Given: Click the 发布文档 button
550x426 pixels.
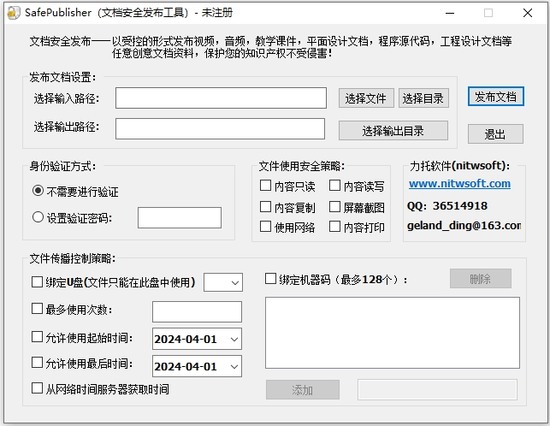Looking at the screenshot, I should (x=496, y=96).
